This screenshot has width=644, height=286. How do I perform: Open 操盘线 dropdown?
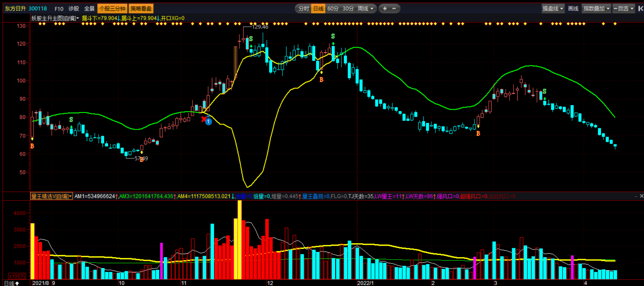553,9
